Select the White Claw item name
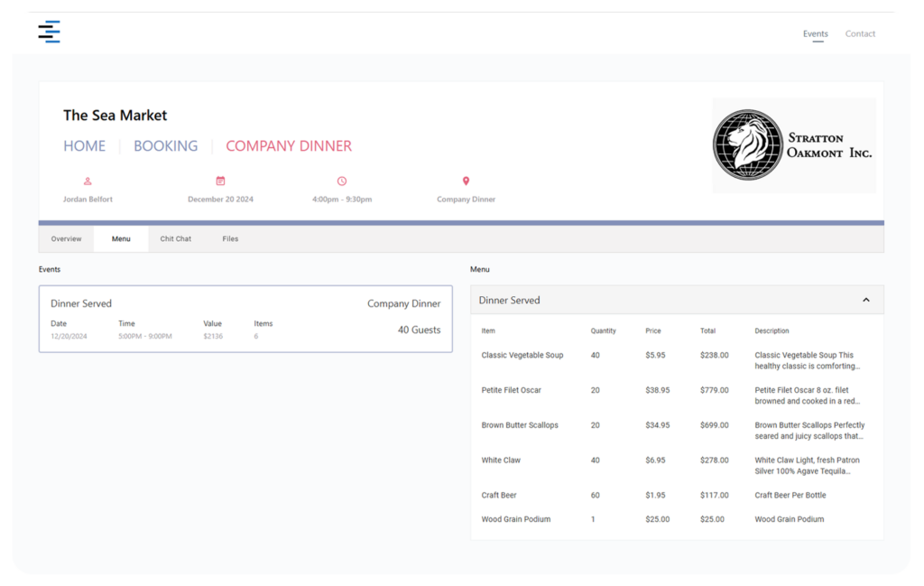The image size is (924, 586). pos(501,460)
